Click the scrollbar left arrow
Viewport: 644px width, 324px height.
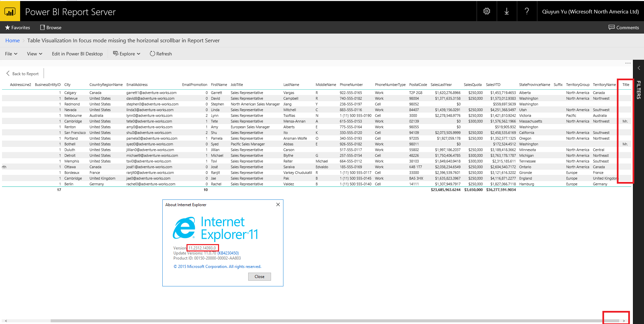click(6, 321)
